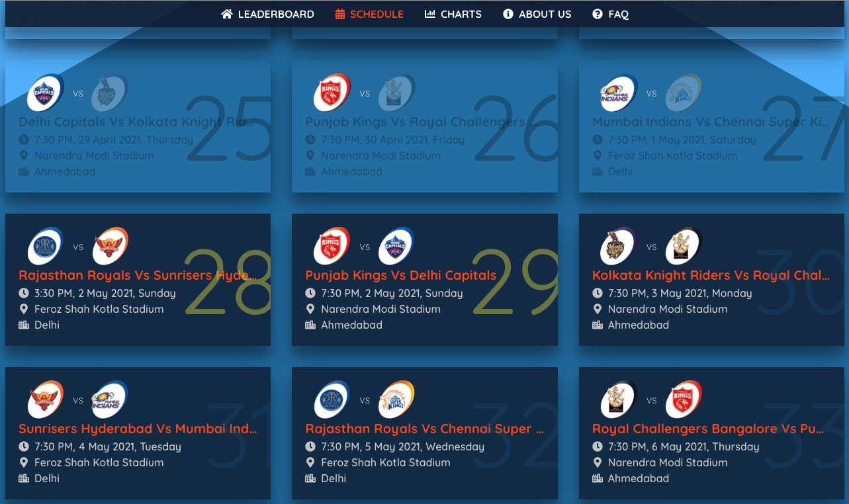Click Delhi city text in match 28

pyautogui.click(x=47, y=325)
